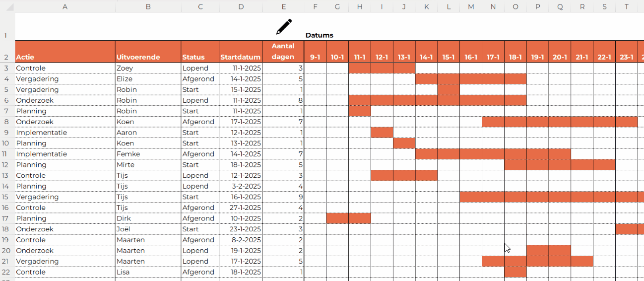
Task: Click the pencil edit icon above Aantal dagen
Action: click(x=284, y=27)
